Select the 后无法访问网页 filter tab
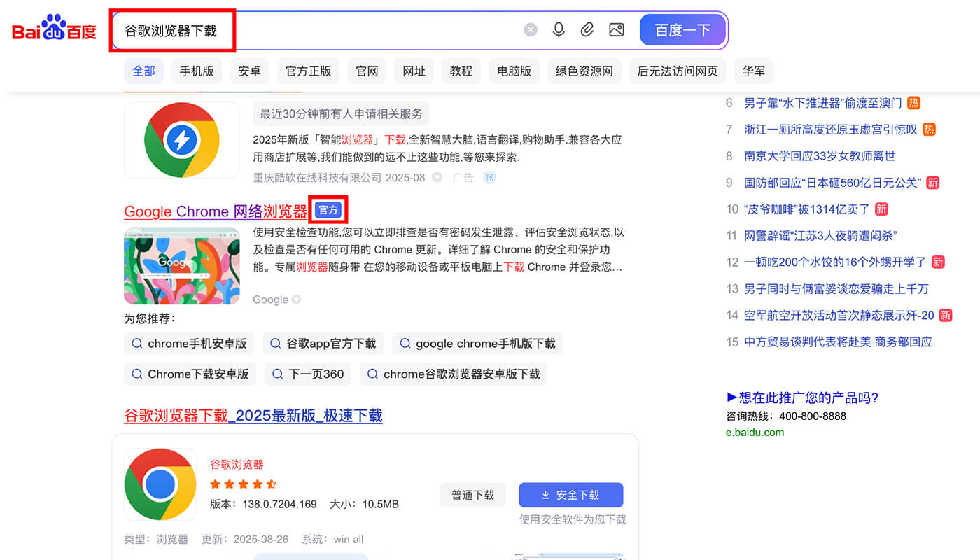 [678, 71]
